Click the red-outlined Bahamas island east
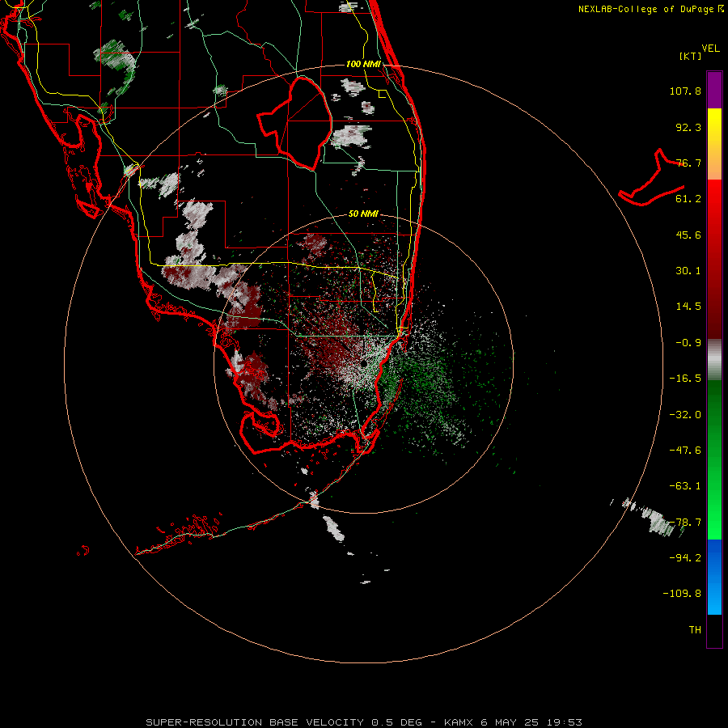 (651, 177)
